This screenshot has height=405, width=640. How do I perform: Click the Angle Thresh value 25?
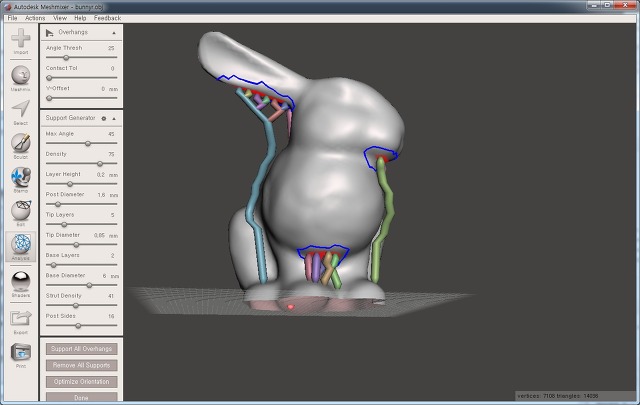coord(111,48)
